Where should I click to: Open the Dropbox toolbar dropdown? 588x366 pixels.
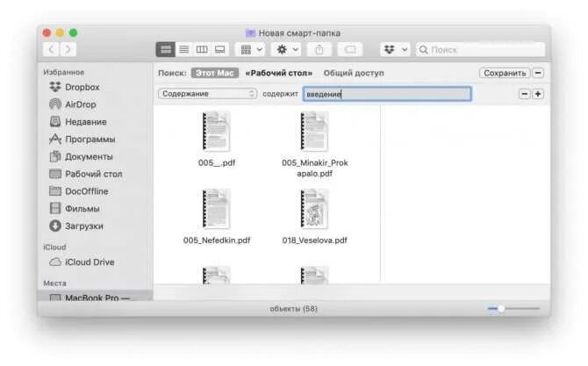pyautogui.click(x=395, y=49)
